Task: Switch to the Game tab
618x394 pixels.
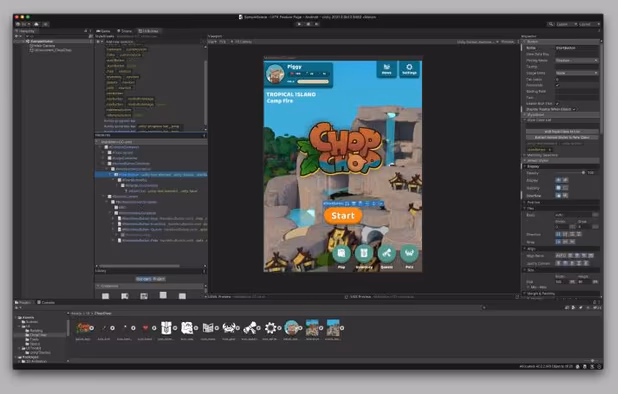Action: tap(103, 31)
